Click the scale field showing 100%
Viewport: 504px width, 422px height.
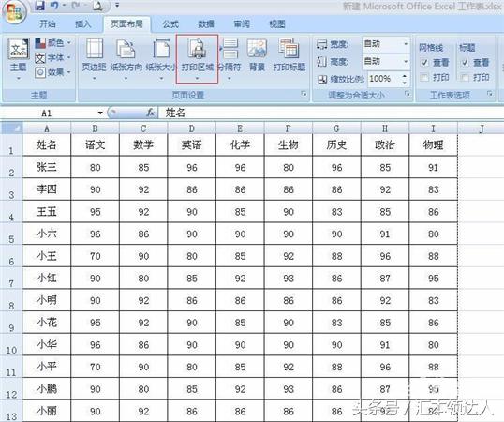(x=384, y=79)
